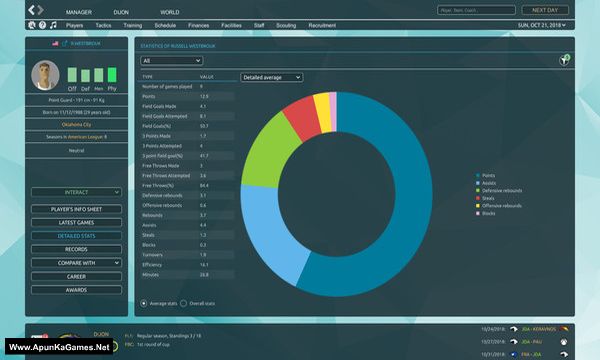Open the CAREER page
Image resolution: width=600 pixels, height=360 pixels.
point(77,277)
